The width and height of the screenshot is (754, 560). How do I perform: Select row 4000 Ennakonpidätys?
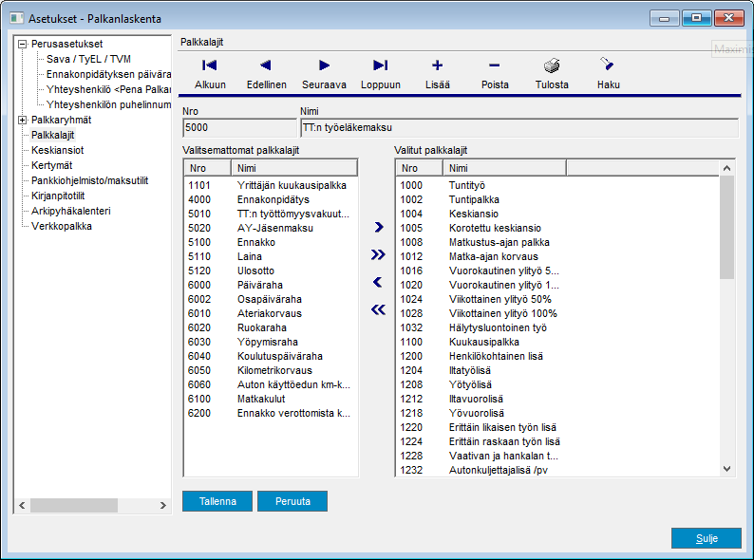click(271, 199)
